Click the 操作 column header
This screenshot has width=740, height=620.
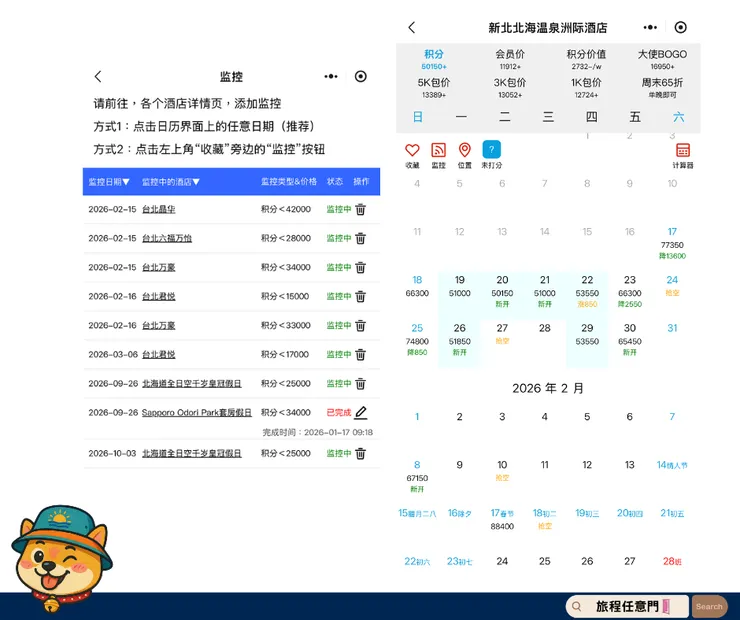coord(361,182)
